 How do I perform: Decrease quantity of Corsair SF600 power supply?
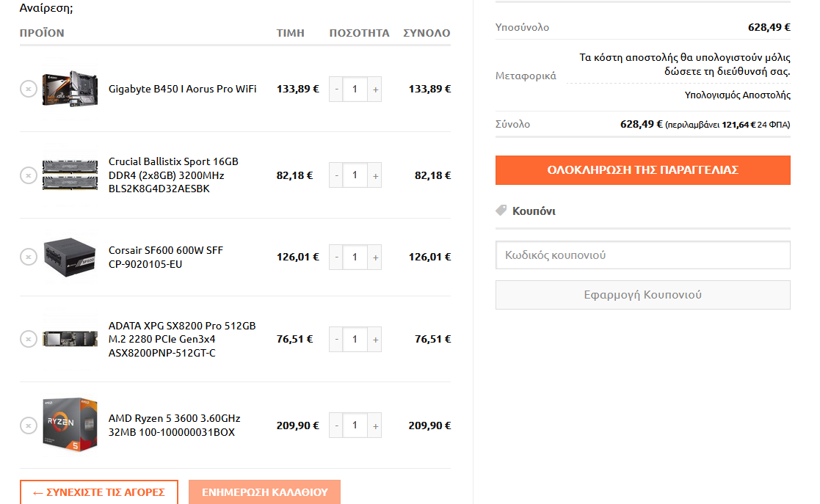pyautogui.click(x=336, y=258)
